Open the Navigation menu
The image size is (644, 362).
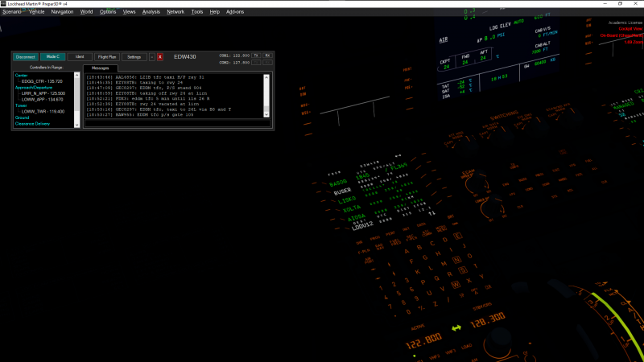tap(62, 12)
